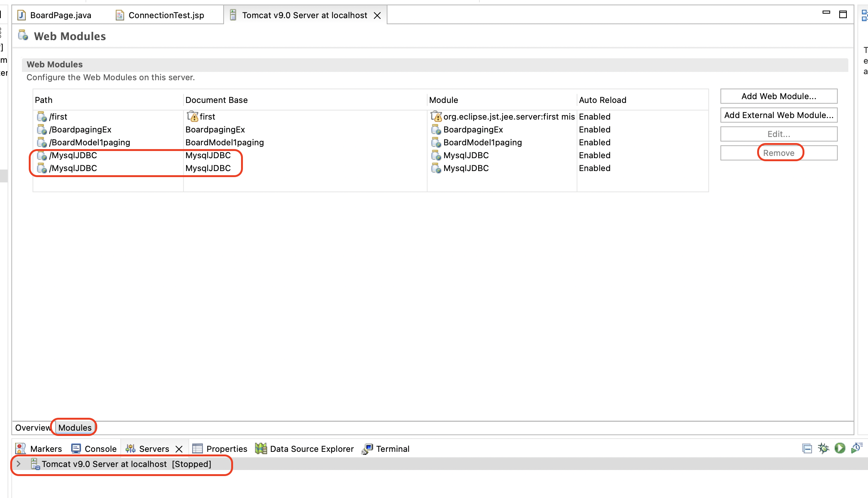
Task: Click the Add Web Module button
Action: [778, 96]
